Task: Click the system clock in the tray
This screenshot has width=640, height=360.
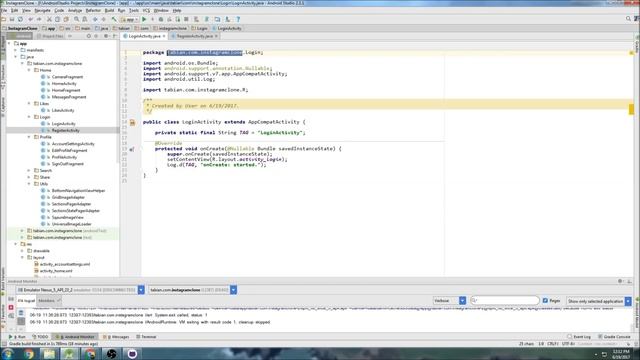Action: tap(621, 354)
